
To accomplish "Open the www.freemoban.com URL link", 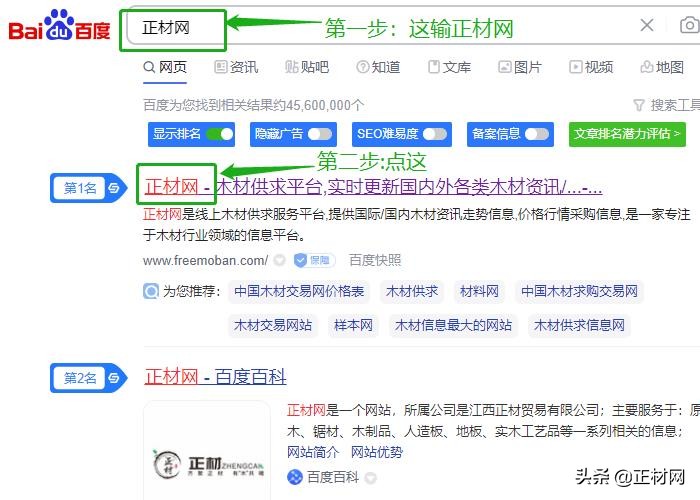I will coord(205,260).
